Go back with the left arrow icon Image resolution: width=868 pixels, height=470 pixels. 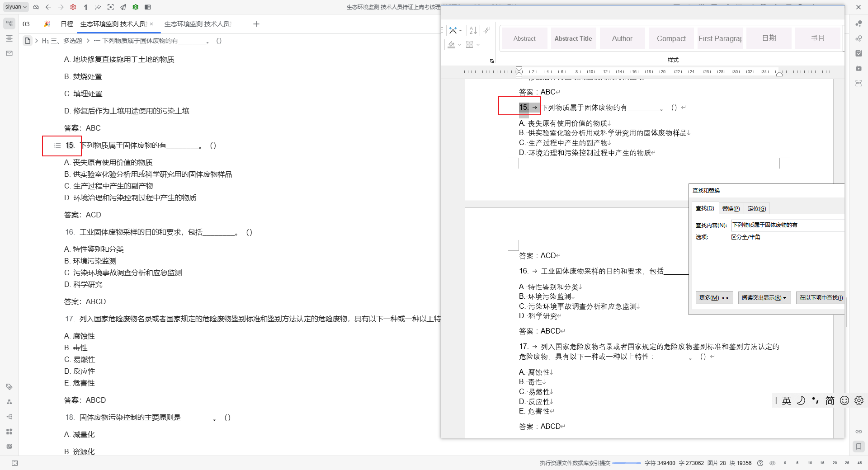pos(48,7)
